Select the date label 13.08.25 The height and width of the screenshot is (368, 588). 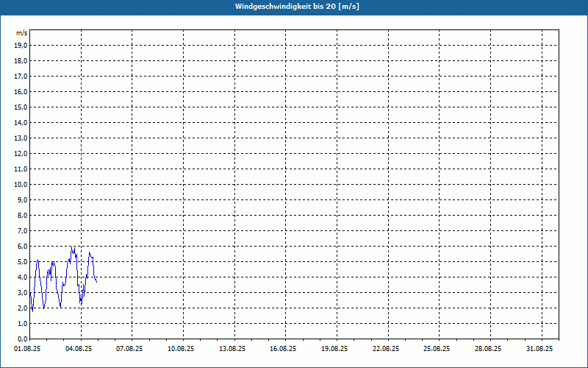[232, 349]
